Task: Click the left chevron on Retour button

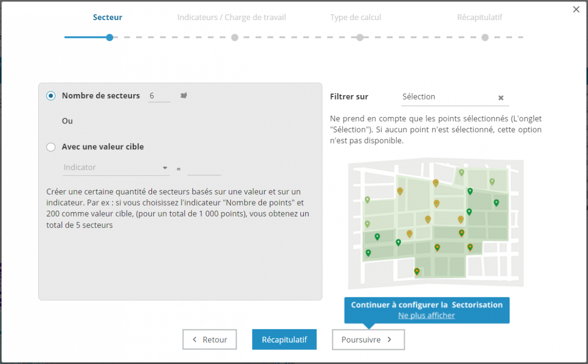Action: click(x=195, y=340)
